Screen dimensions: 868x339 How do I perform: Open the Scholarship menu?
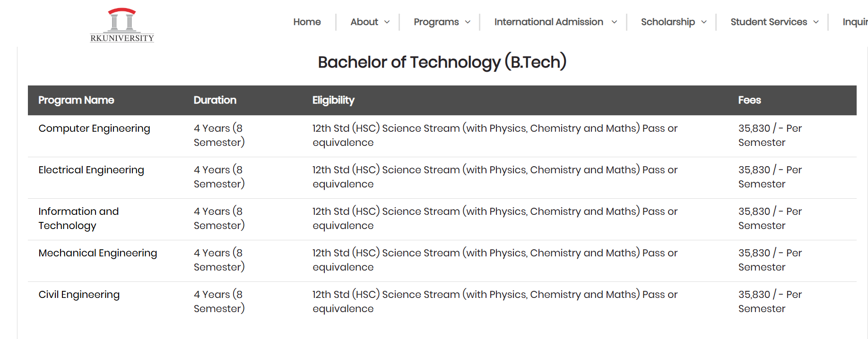coord(668,22)
